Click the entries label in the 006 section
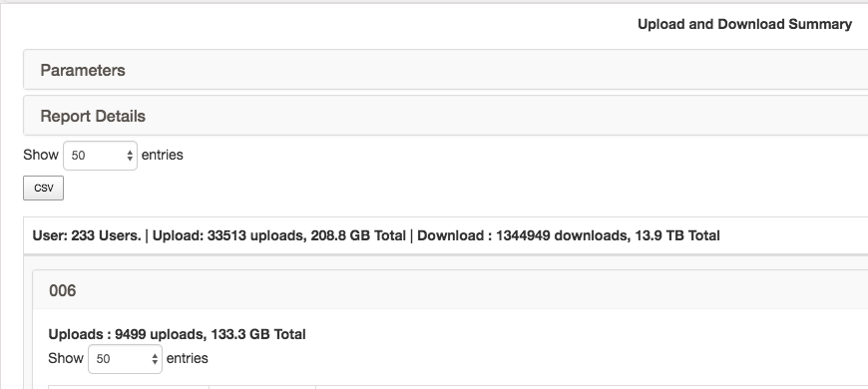Image resolution: width=868 pixels, height=389 pixels. [x=188, y=358]
